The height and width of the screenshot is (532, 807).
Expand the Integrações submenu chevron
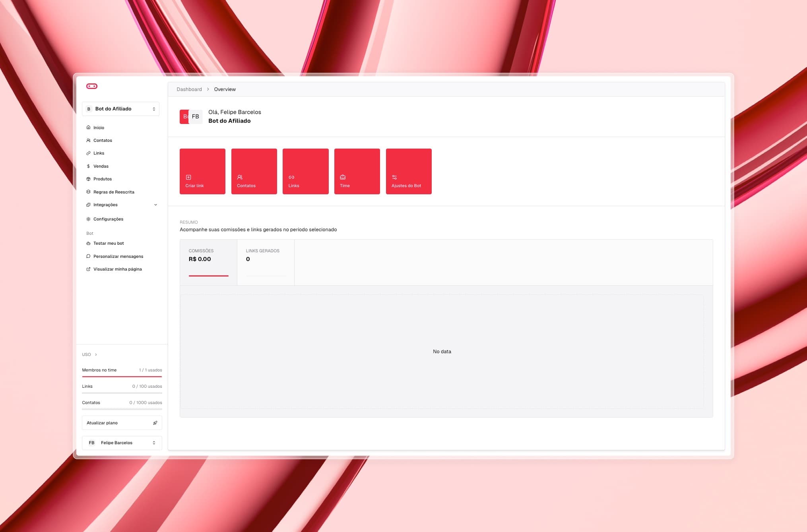tap(155, 205)
